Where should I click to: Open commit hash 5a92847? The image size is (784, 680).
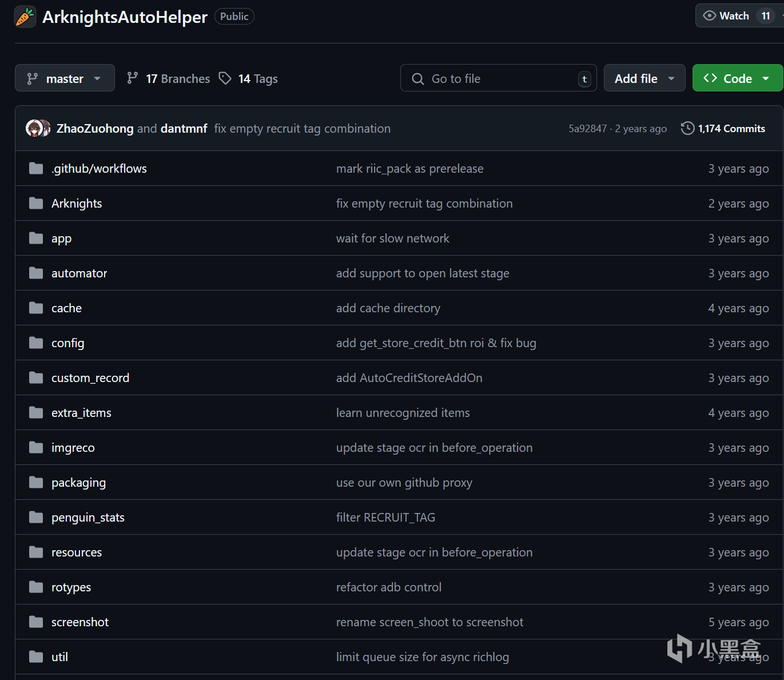click(x=587, y=129)
